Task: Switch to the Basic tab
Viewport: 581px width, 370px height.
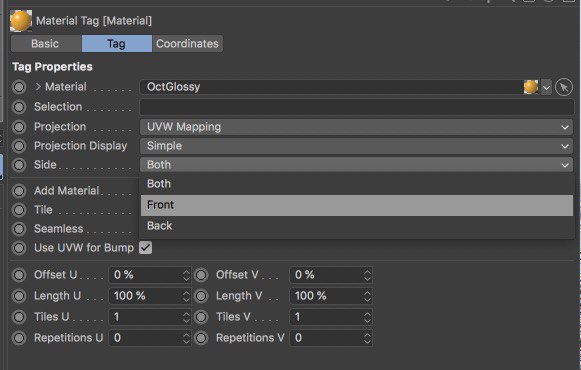Action: click(x=46, y=44)
